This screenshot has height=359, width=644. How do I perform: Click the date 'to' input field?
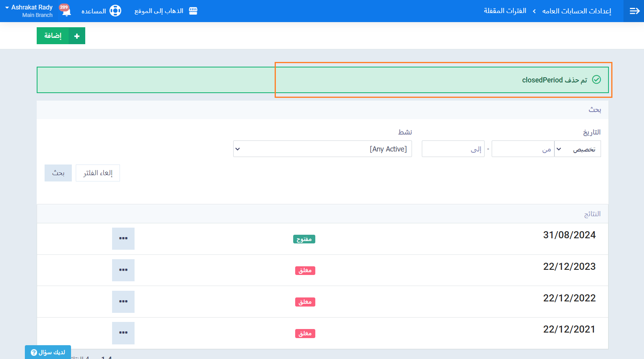(x=453, y=149)
